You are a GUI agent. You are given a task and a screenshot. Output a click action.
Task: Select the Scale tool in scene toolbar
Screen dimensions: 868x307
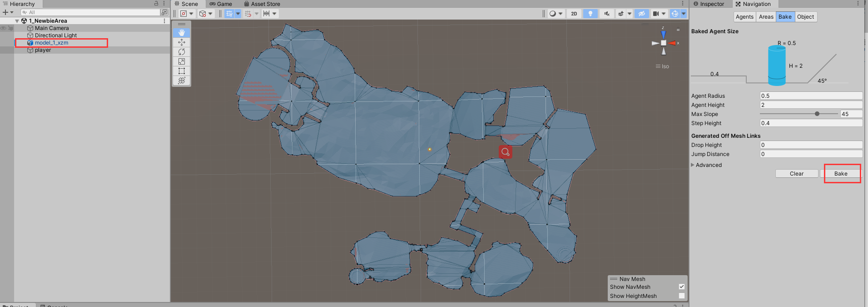(x=182, y=61)
